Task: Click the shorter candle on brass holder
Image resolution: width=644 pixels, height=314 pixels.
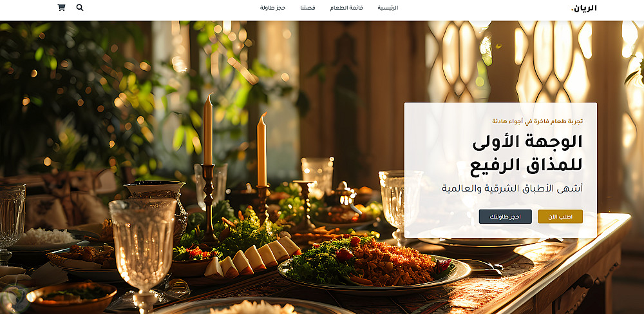Action: coord(261,149)
